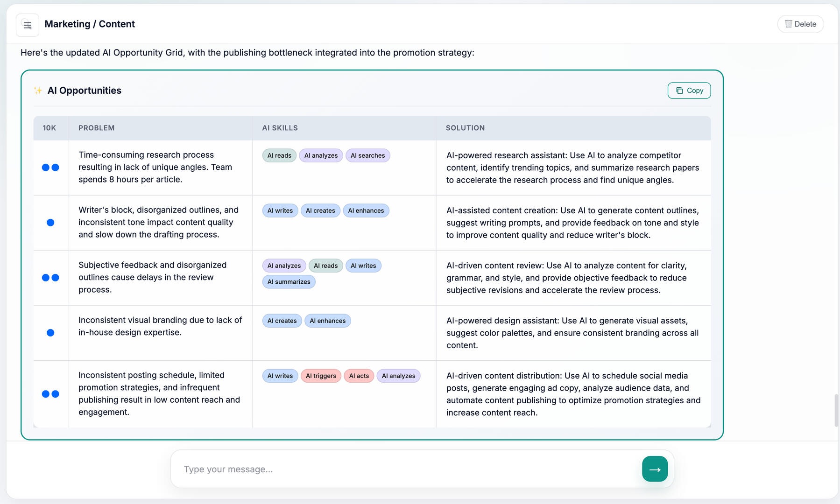This screenshot has height=504, width=840.
Task: Click blue dots in research process row
Action: 50,168
